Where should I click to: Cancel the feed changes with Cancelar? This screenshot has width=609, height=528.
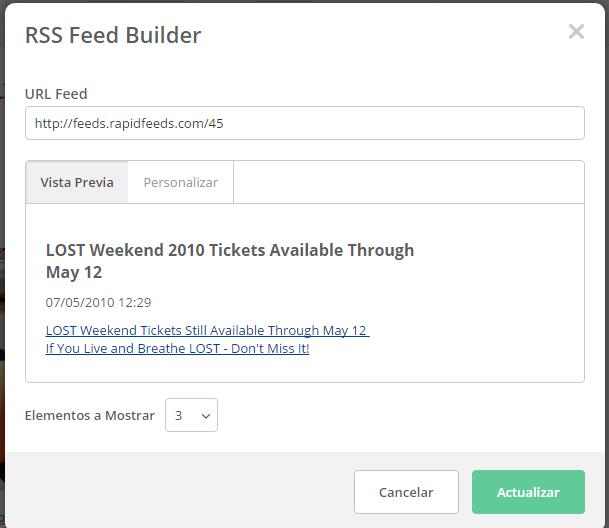tap(406, 492)
